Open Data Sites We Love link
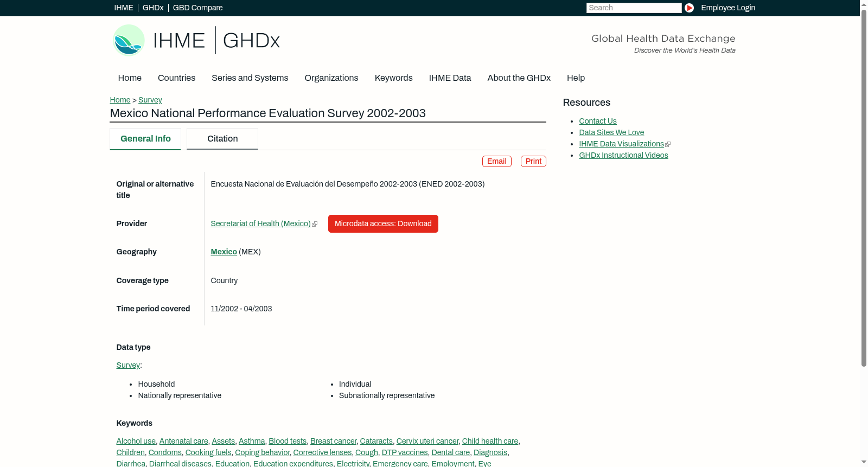Viewport: 868px width, 467px height. pyautogui.click(x=611, y=132)
